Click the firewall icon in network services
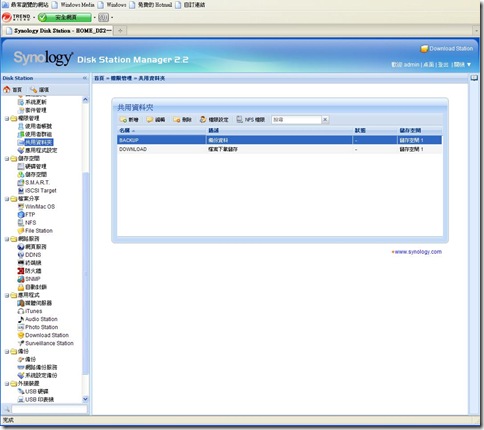484x430 pixels. tap(21, 271)
